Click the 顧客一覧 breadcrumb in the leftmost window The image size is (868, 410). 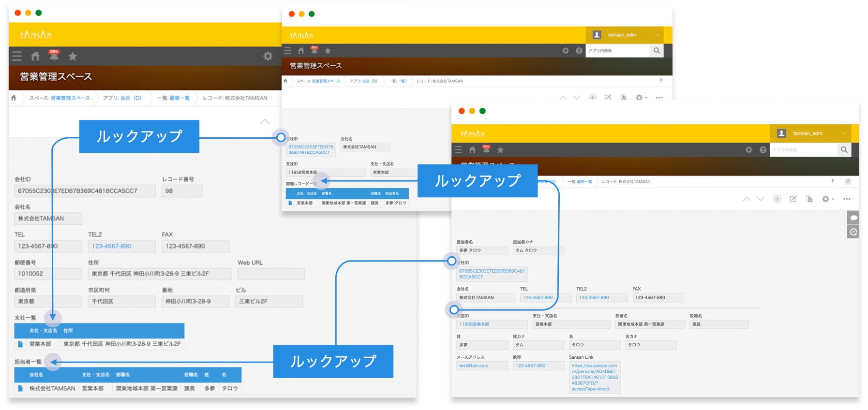[x=179, y=98]
